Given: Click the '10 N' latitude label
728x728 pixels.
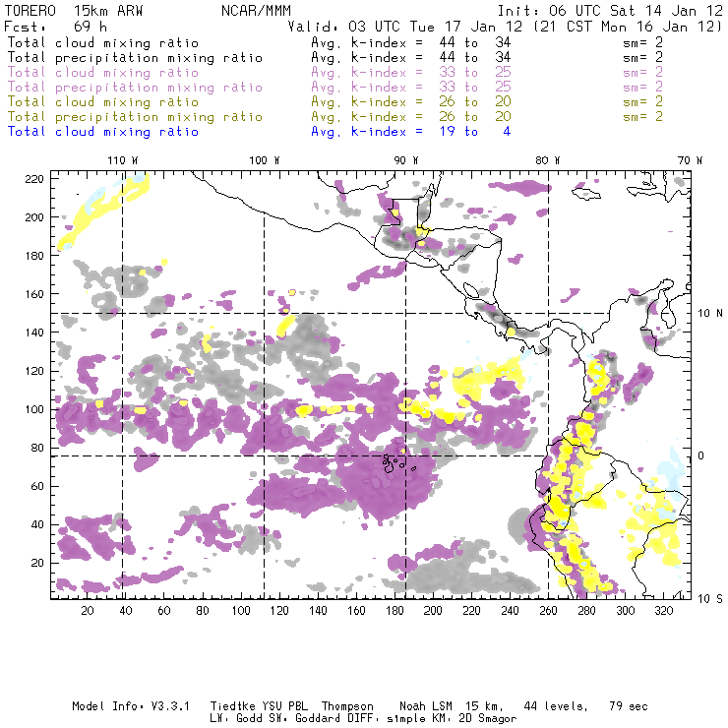Looking at the screenshot, I should 710,314.
